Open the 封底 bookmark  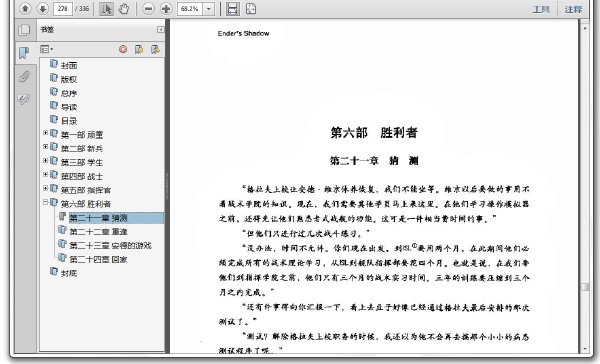click(x=69, y=273)
